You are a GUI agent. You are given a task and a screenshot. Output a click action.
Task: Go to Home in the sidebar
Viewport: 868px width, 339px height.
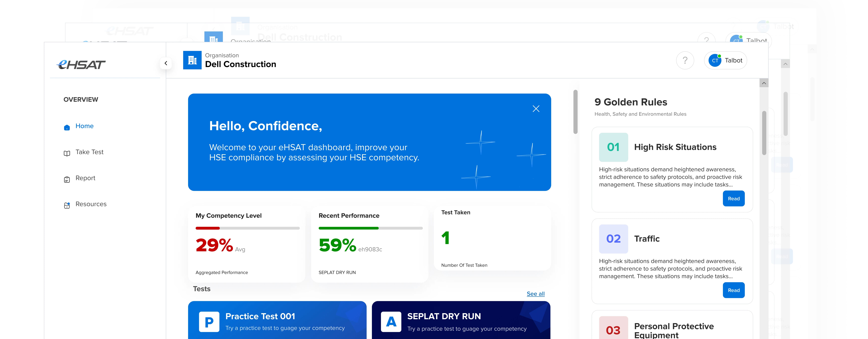tap(84, 126)
